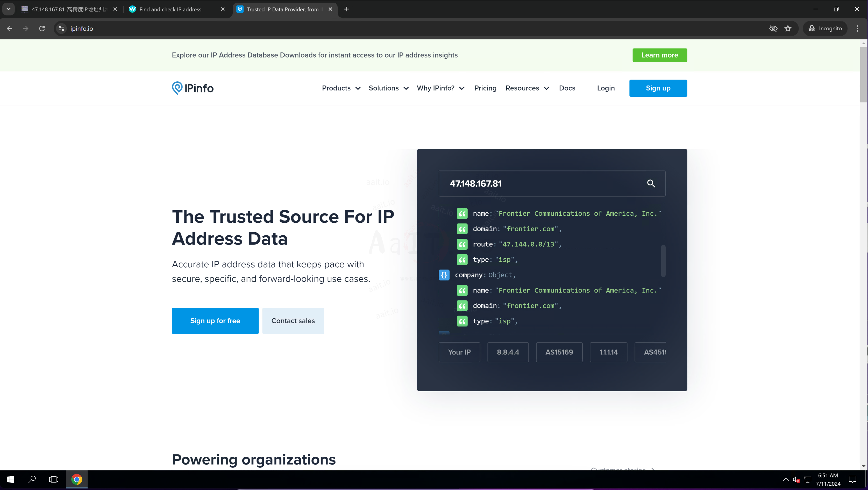The width and height of the screenshot is (868, 490).
Task: Click the third-party cookies blocked eye icon
Action: (x=773, y=28)
